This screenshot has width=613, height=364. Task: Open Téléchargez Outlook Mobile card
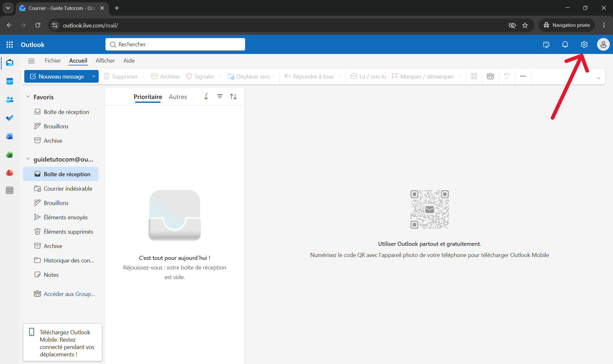(63, 343)
